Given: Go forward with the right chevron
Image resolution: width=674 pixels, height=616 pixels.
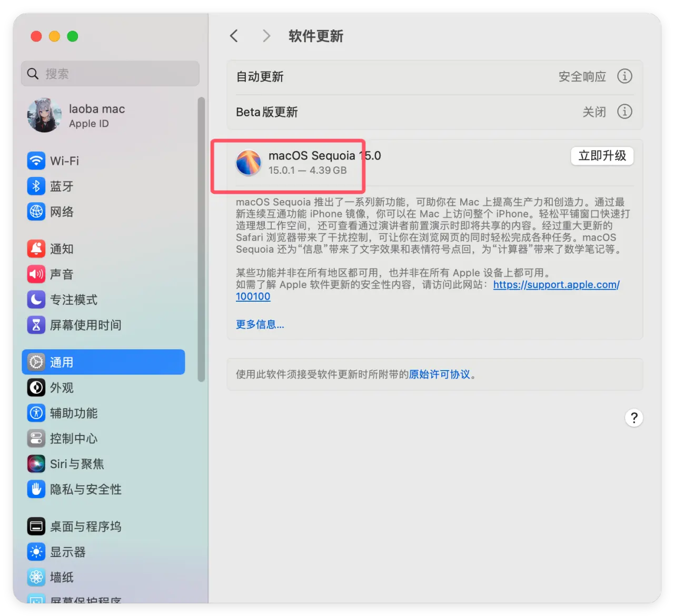Looking at the screenshot, I should [x=266, y=36].
